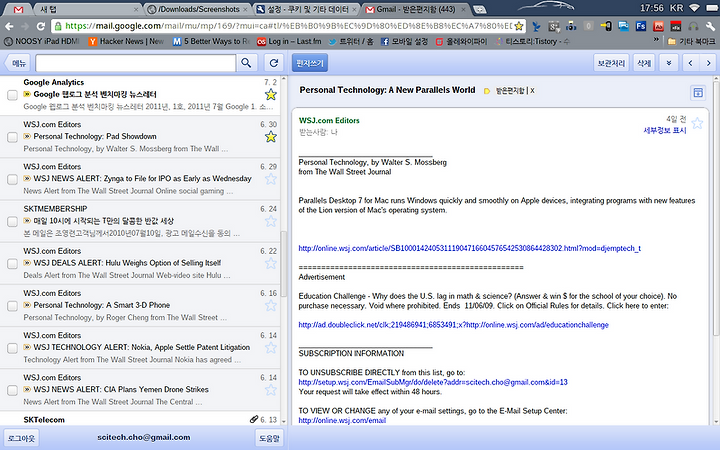
Task: Star the Hulu deals alert email
Action: 271,263
